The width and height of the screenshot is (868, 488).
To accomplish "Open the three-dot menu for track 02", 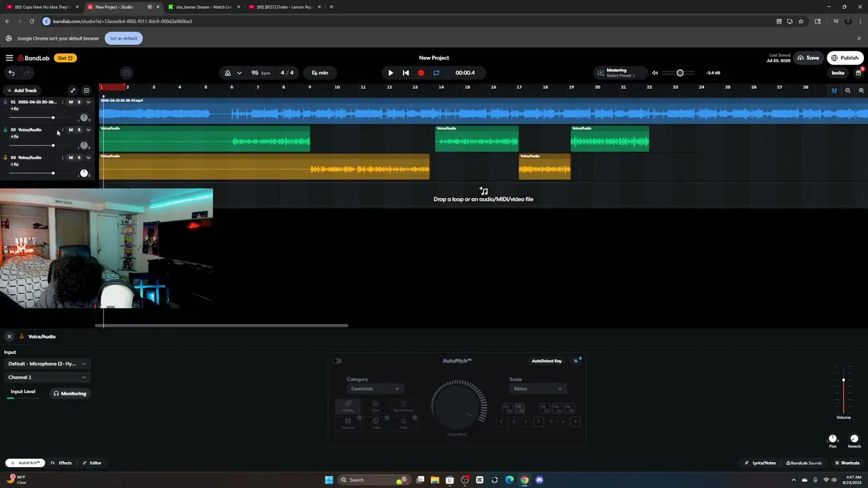I will pyautogui.click(x=62, y=130).
